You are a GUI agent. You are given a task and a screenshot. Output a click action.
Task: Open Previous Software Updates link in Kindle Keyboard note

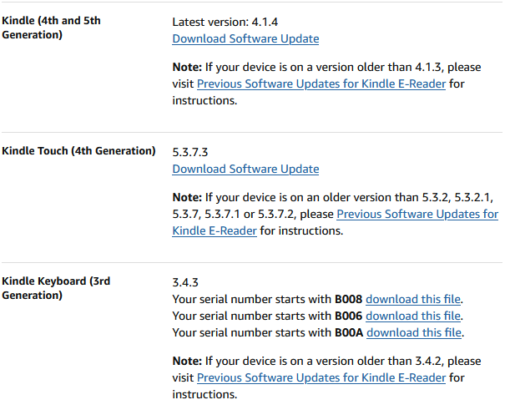[x=321, y=377]
